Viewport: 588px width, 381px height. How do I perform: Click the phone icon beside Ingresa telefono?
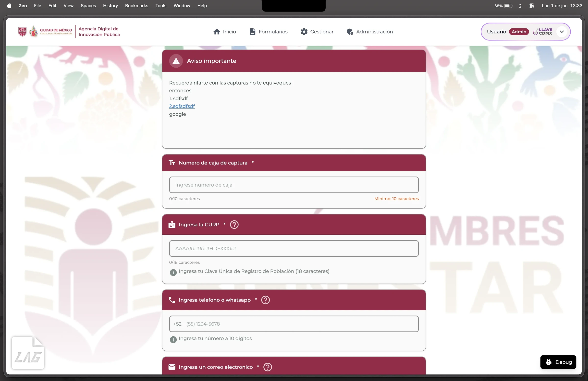coord(172,300)
